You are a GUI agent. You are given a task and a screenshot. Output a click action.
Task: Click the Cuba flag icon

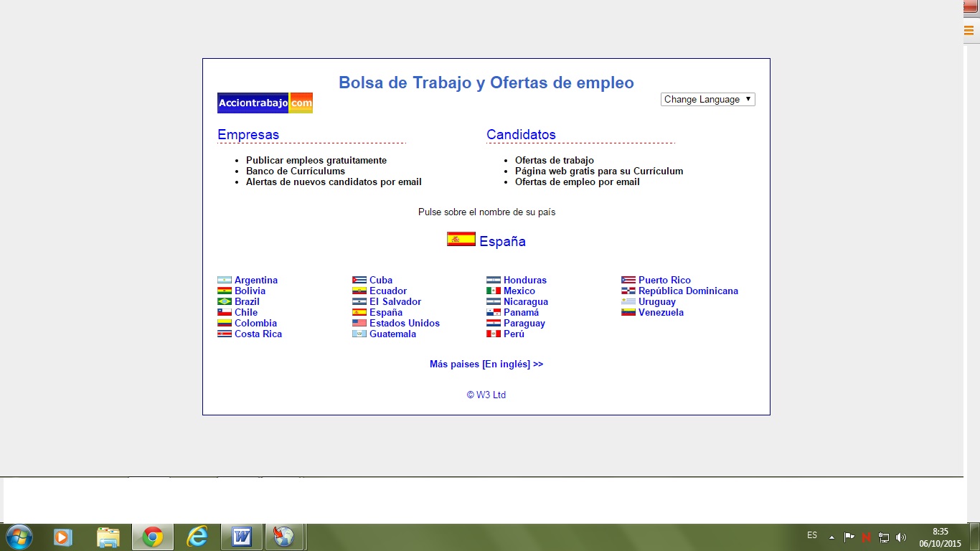(359, 281)
